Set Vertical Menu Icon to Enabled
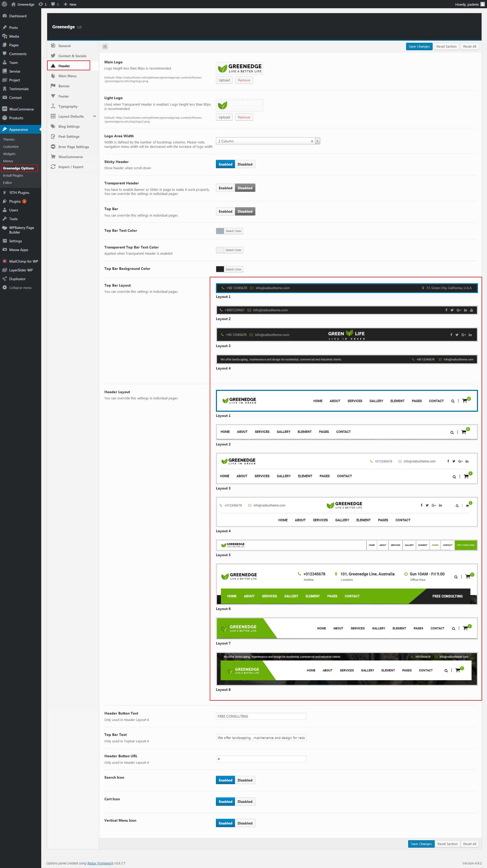Screen dimensions: 487x868 tap(225, 823)
